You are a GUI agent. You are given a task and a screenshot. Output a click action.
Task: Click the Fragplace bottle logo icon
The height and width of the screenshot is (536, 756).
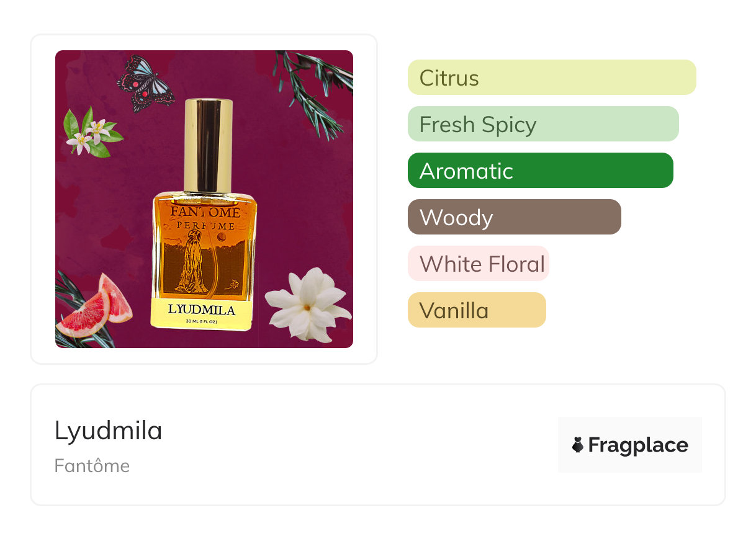(x=578, y=445)
